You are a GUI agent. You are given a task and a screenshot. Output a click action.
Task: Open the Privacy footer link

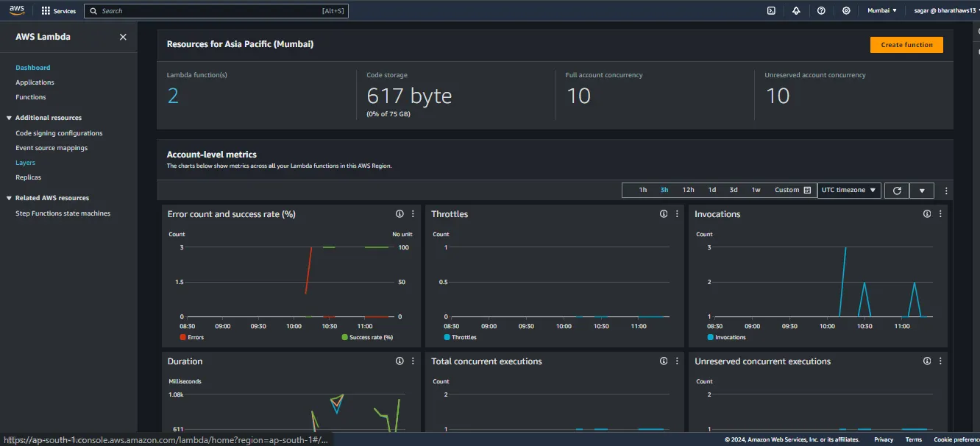click(x=884, y=439)
